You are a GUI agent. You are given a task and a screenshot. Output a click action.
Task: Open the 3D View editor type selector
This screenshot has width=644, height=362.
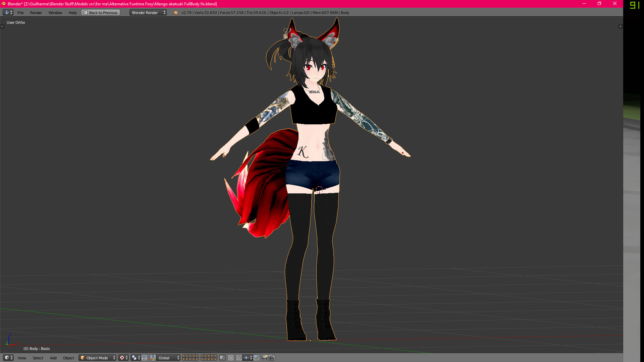click(8, 358)
